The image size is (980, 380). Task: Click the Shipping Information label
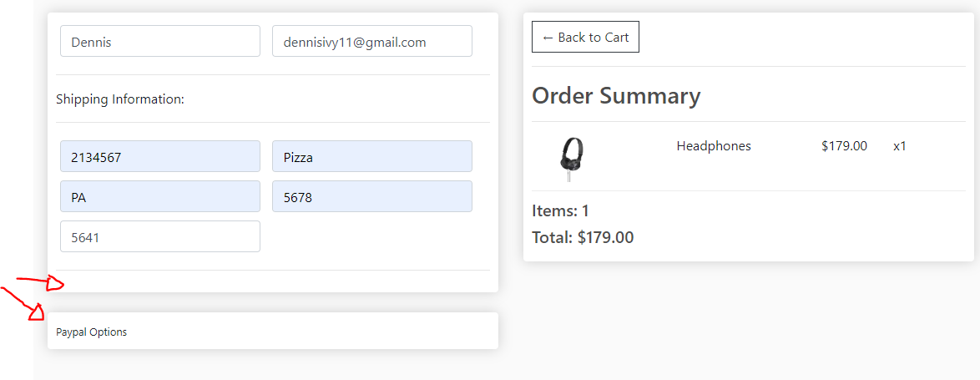120,99
